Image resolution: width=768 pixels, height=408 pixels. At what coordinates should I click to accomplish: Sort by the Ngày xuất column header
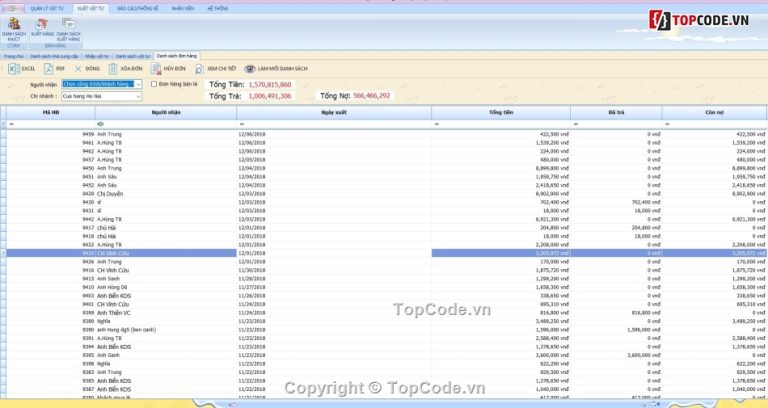[x=334, y=113]
